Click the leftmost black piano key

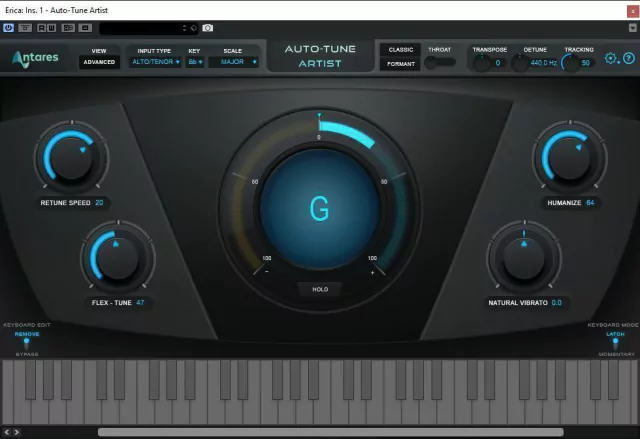pos(30,379)
